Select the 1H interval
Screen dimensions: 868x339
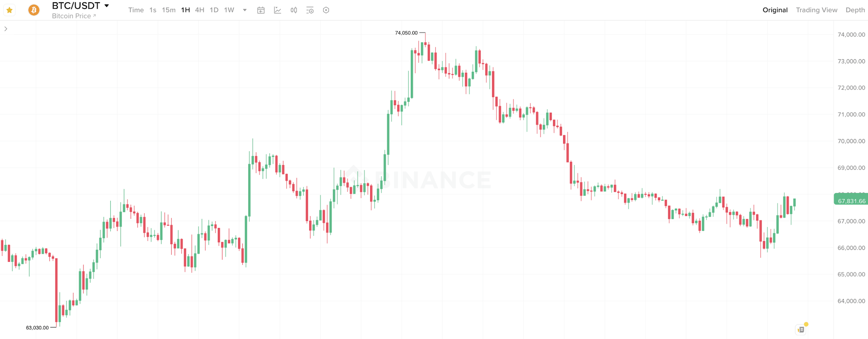(185, 10)
